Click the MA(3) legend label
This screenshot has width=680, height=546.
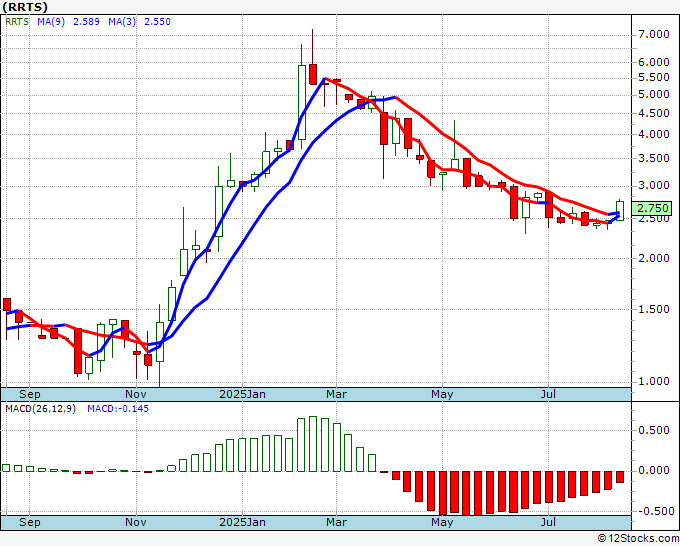pos(122,22)
